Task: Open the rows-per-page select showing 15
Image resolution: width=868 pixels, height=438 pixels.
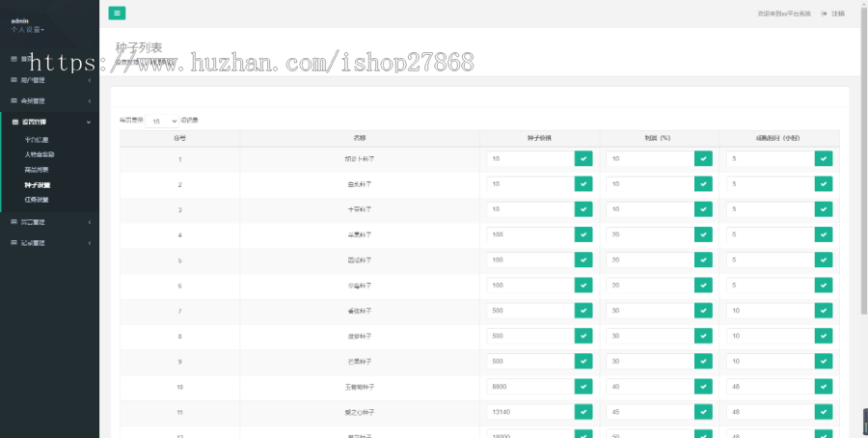Action: [x=162, y=121]
